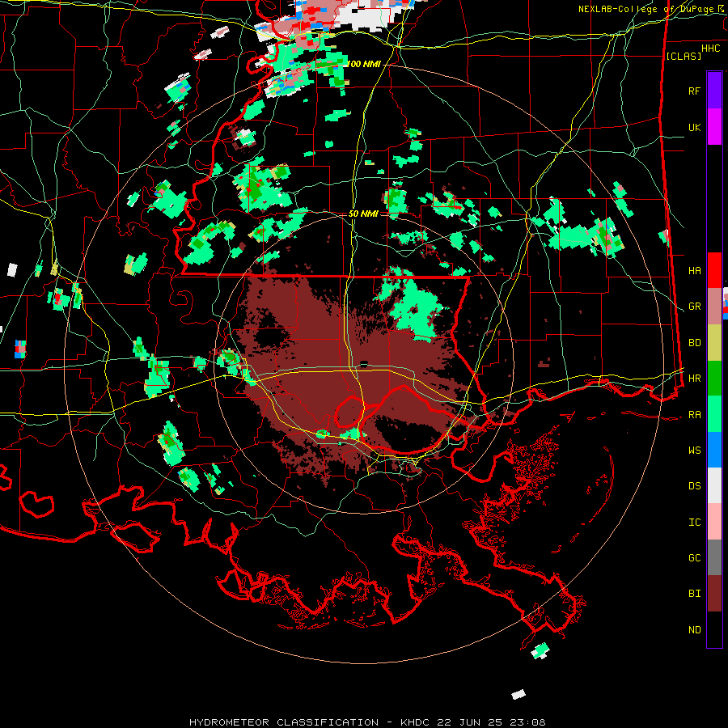Click the ND black legend swatch
The height and width of the screenshot is (728, 728).
click(x=714, y=629)
